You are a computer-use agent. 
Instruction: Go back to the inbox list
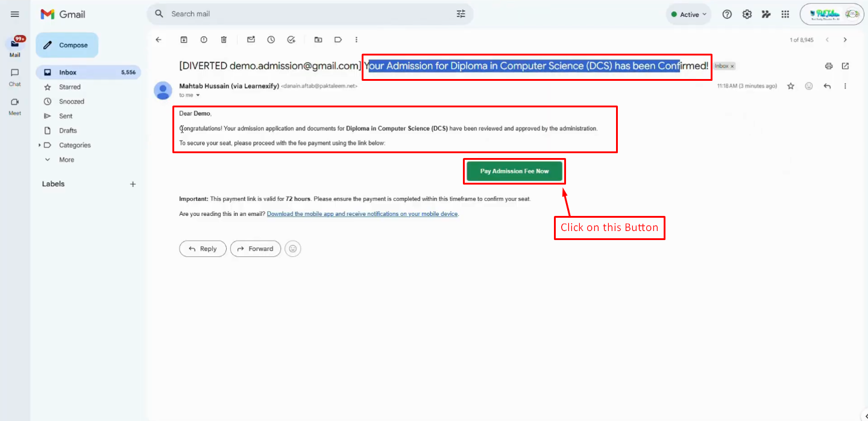[x=159, y=40]
